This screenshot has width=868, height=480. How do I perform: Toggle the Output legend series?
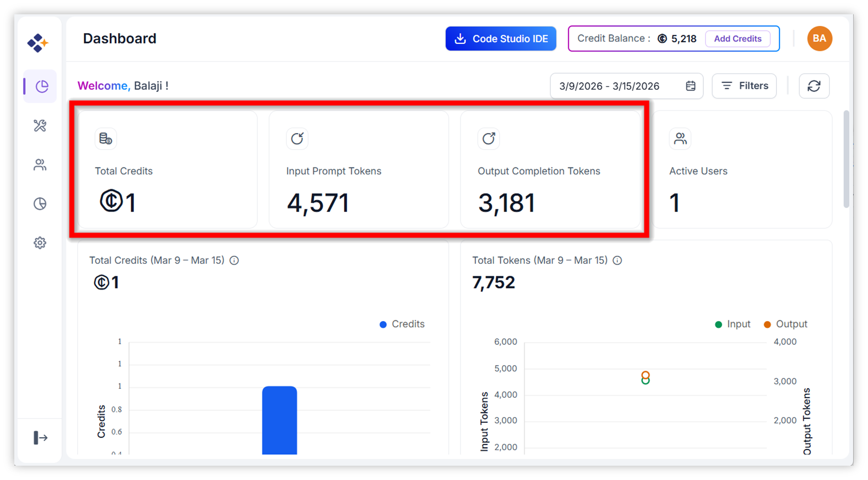tap(785, 324)
